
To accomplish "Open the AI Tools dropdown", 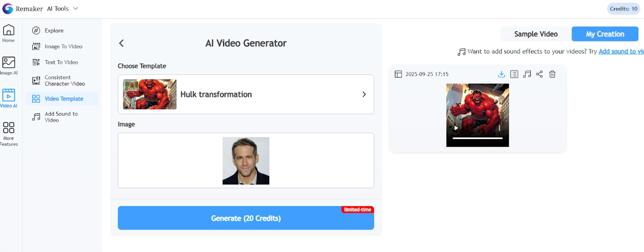I will click(x=62, y=8).
